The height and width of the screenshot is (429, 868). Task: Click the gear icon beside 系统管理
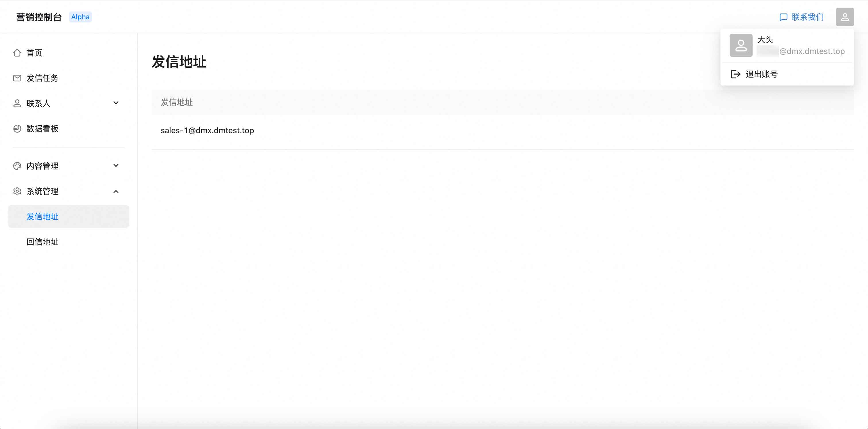pyautogui.click(x=17, y=192)
